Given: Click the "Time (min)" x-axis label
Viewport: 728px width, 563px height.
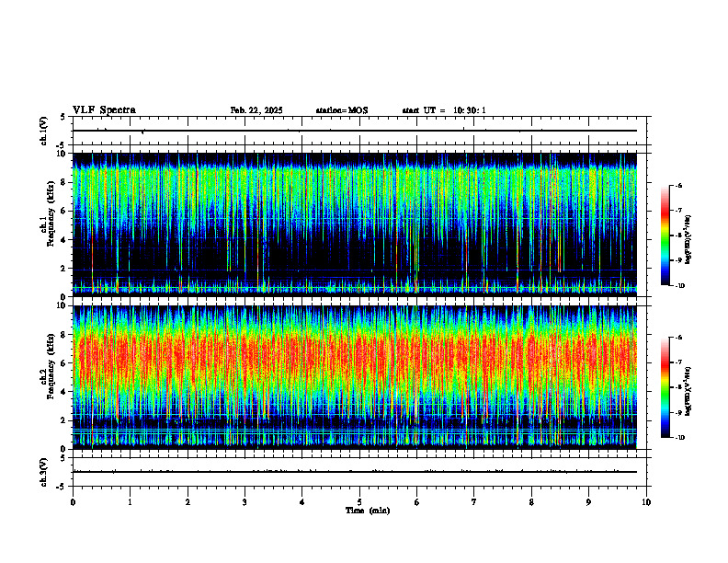Looking at the screenshot, I should click(368, 511).
